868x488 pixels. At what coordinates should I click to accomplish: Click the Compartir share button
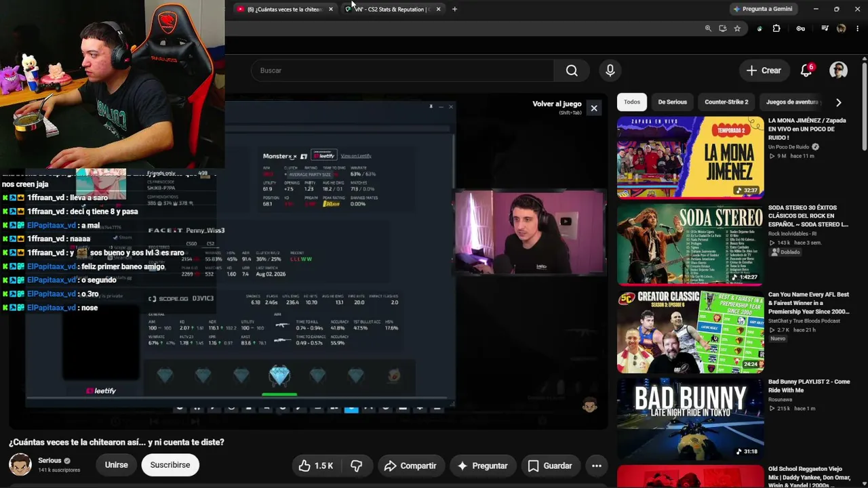point(410,466)
